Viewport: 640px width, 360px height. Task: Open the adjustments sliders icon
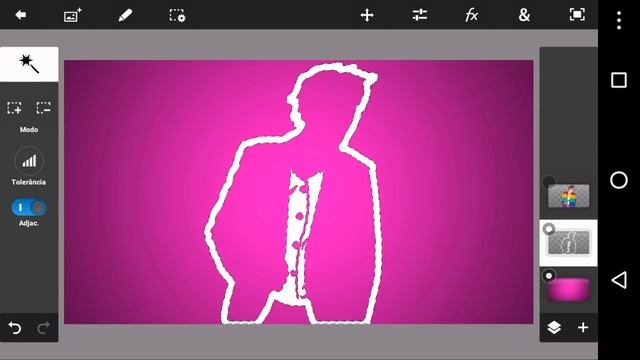click(420, 15)
